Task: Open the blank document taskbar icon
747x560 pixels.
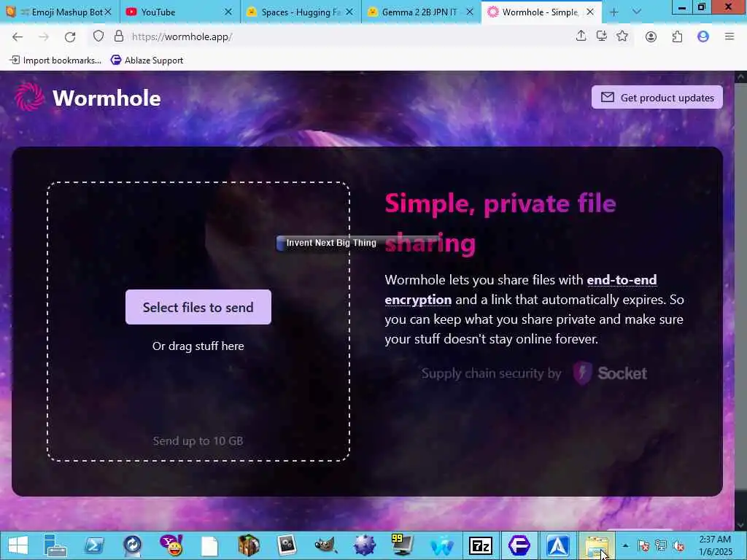Action: (209, 545)
